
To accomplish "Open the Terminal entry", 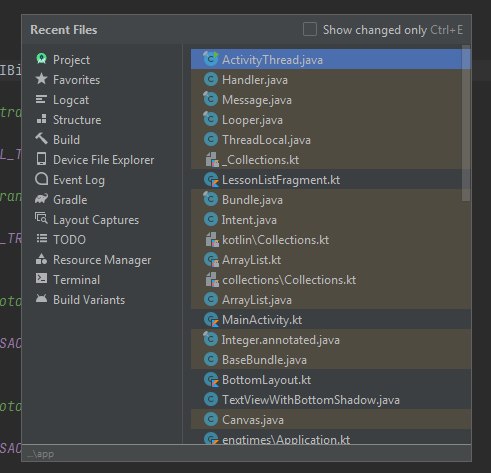I will (x=76, y=280).
